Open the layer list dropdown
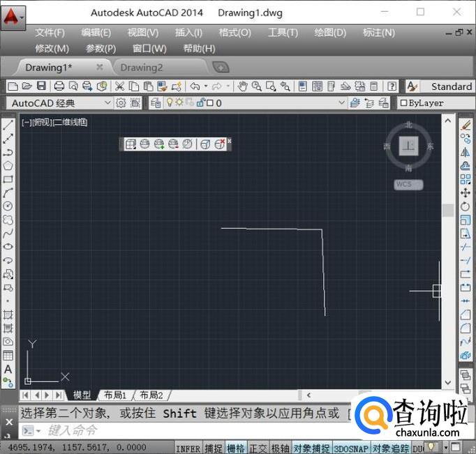The height and width of the screenshot is (454, 476). click(x=341, y=103)
